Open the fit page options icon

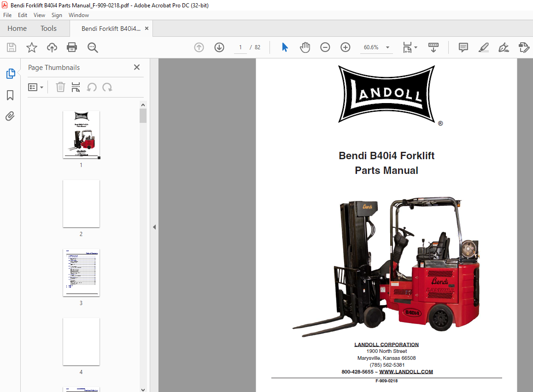tap(410, 47)
